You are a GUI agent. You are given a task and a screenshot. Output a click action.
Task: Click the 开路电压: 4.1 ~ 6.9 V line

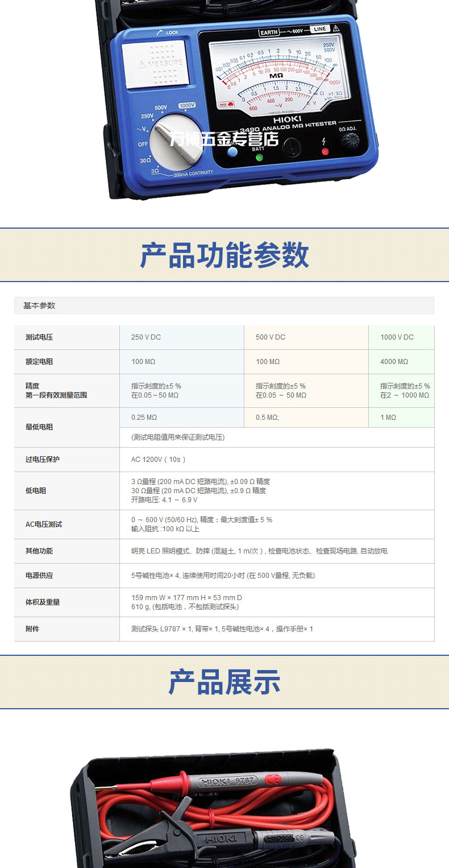(x=164, y=500)
